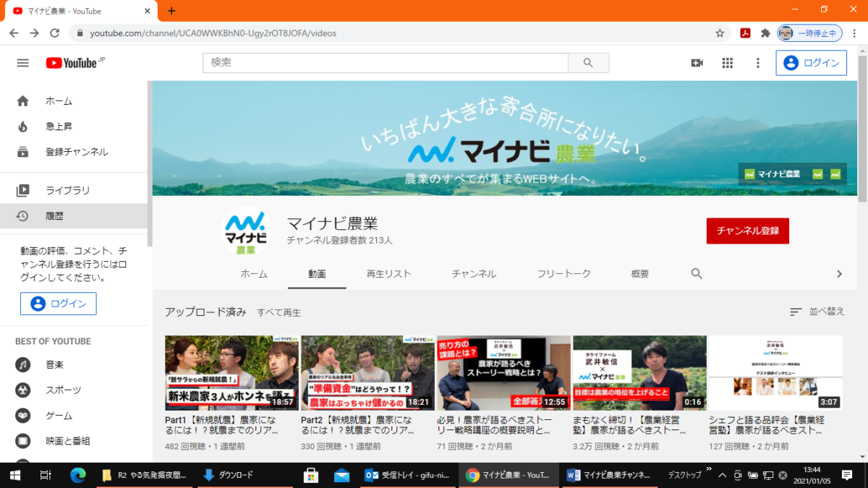Click the browser address bar URL

coord(213,33)
